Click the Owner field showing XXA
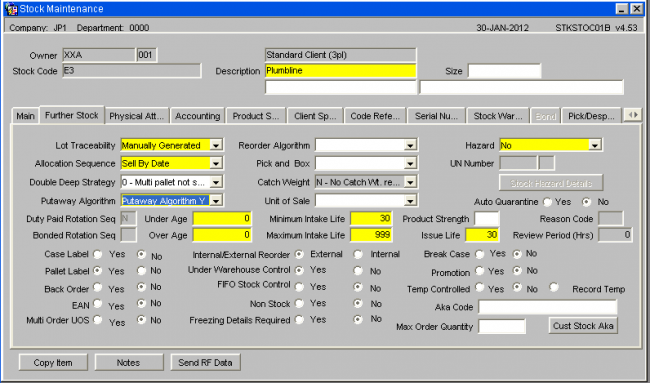 99,55
